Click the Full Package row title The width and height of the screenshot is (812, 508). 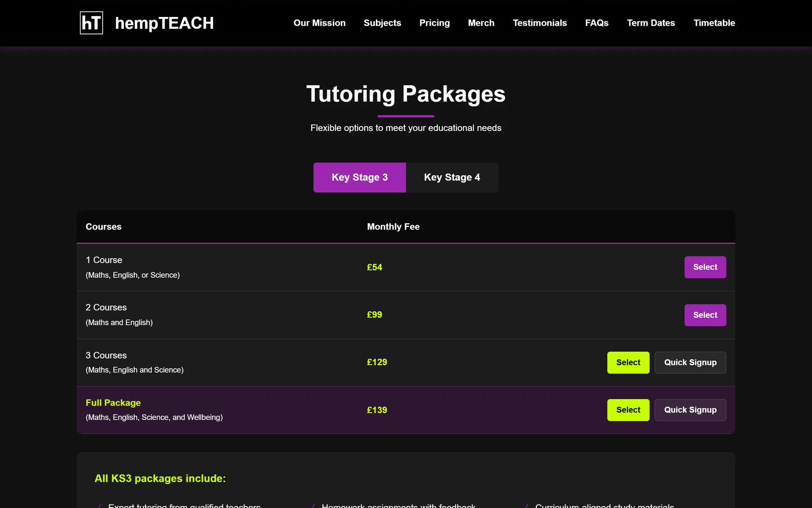pos(113,403)
